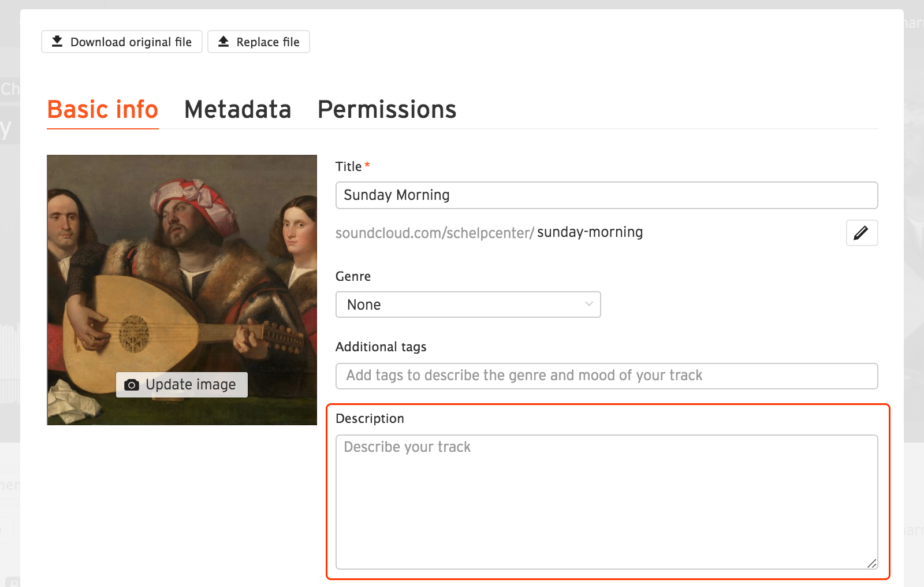Click inside the Title field showing Sunday Morning
This screenshot has height=587, width=924.
(x=606, y=195)
